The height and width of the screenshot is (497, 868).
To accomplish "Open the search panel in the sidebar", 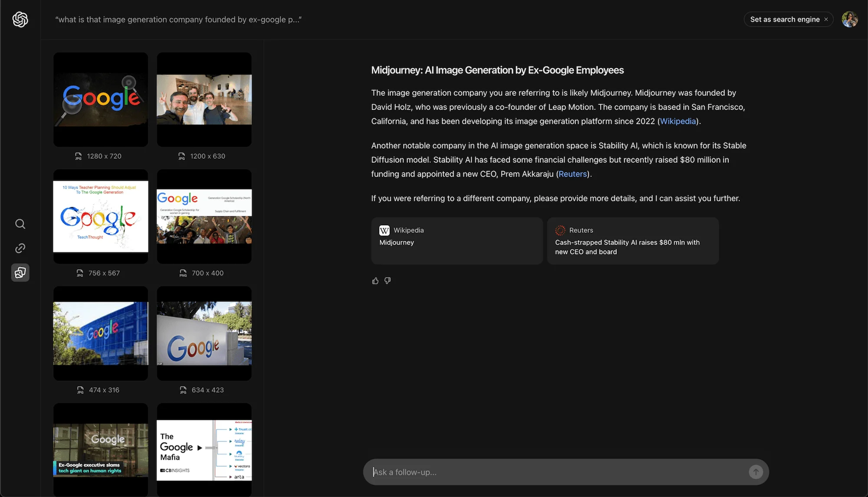I will (x=20, y=224).
